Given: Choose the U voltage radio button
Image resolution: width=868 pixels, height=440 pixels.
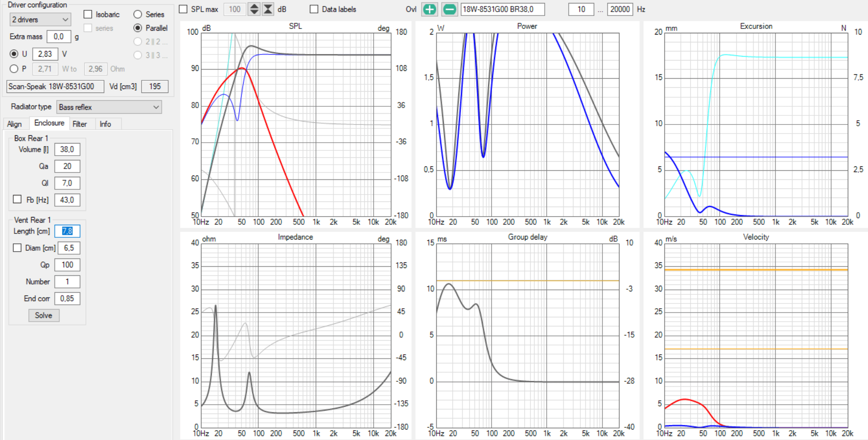Looking at the screenshot, I should pos(14,54).
